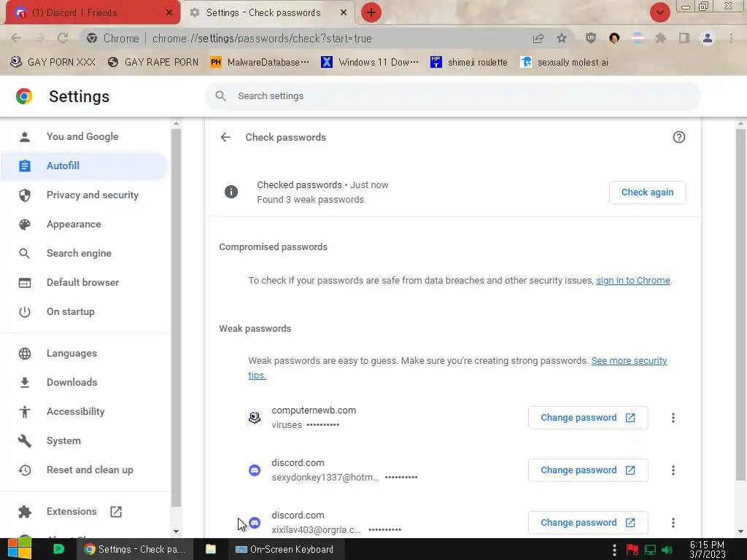Open Accessibility settings
This screenshot has height=560, width=747.
[x=76, y=411]
